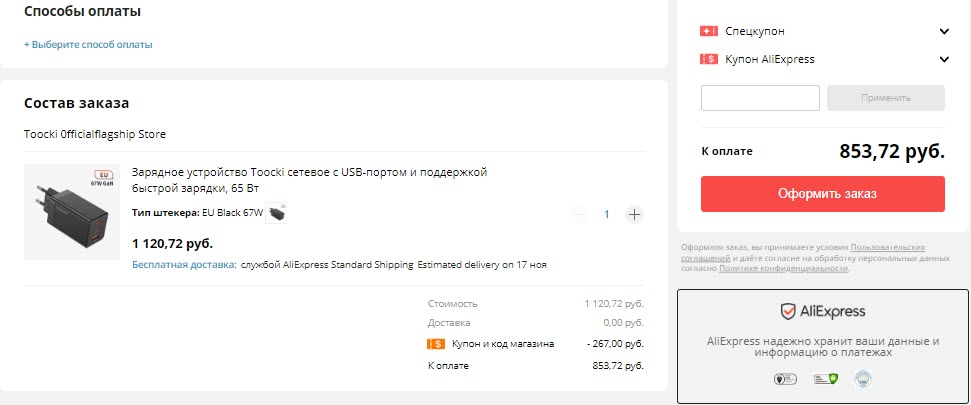Increase item quantity with plus button
This screenshot has height=405, width=971.
(x=634, y=214)
